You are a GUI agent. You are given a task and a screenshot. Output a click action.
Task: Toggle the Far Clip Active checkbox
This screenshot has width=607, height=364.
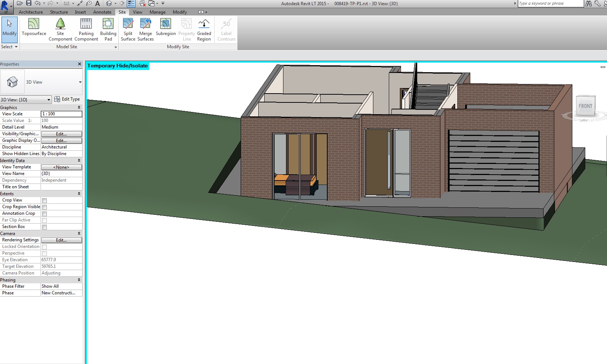pyautogui.click(x=44, y=220)
